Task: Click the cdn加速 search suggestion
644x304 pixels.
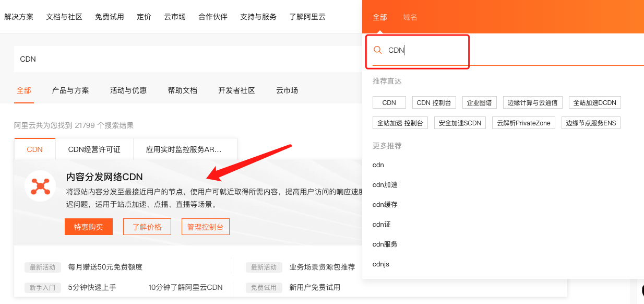Action: 385,184
